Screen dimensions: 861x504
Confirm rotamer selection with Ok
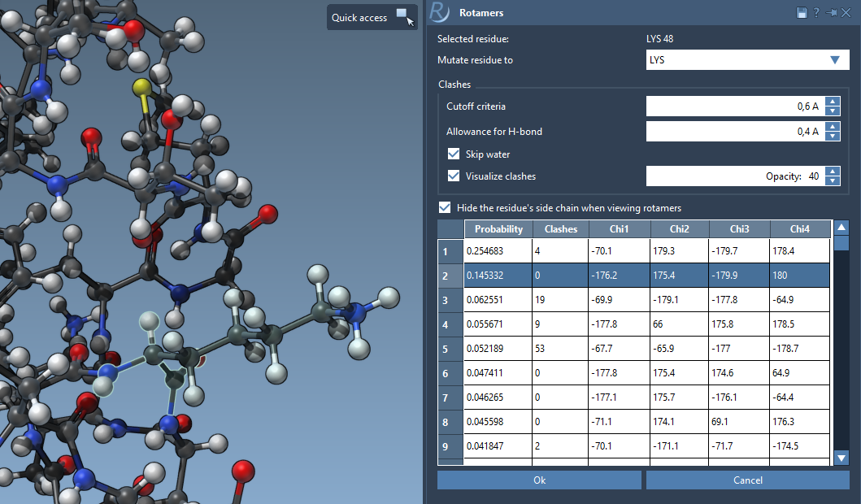[539, 480]
